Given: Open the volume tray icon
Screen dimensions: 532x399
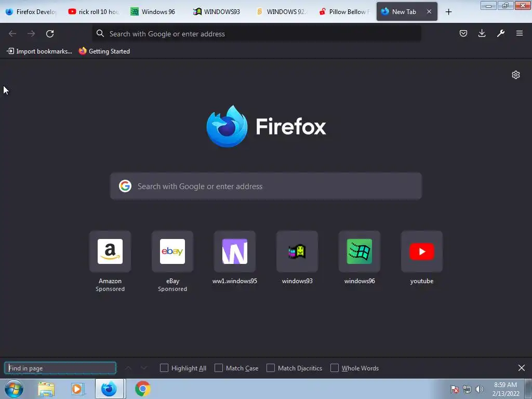Looking at the screenshot, I should [480, 389].
